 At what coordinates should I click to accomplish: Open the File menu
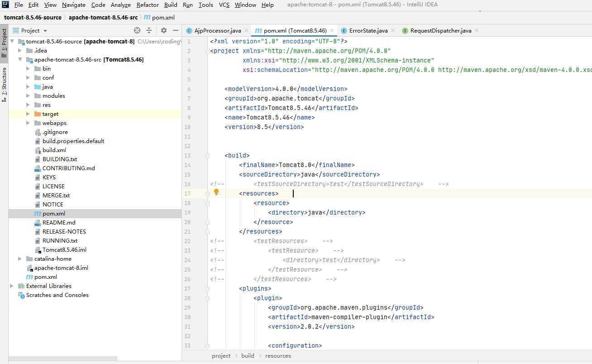pyautogui.click(x=19, y=5)
